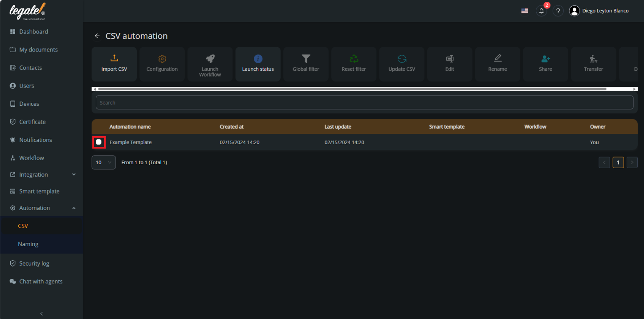Open the rows per page dropdown
This screenshot has width=644, height=319.
click(104, 162)
